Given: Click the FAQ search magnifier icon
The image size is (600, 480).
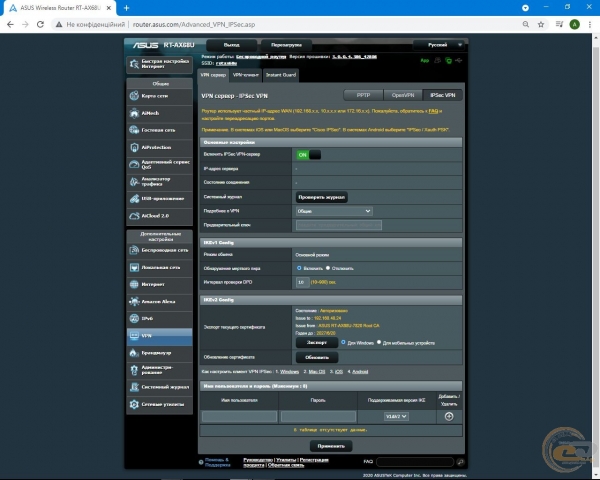Looking at the screenshot, I should point(460,462).
